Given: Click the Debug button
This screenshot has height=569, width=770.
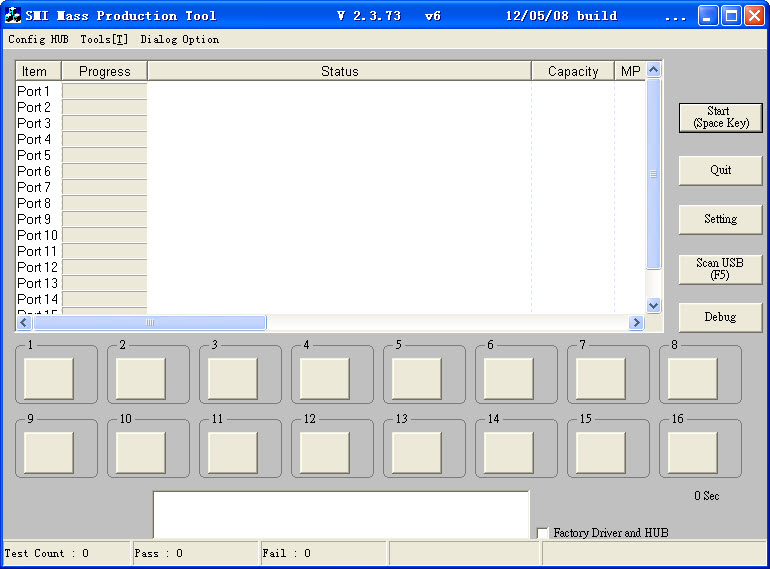Looking at the screenshot, I should [720, 317].
